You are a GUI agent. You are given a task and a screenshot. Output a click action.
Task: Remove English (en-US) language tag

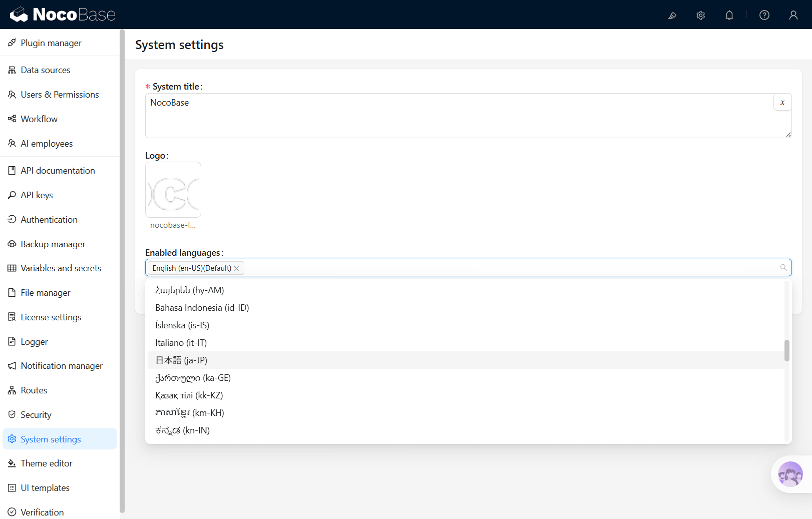[x=236, y=268]
